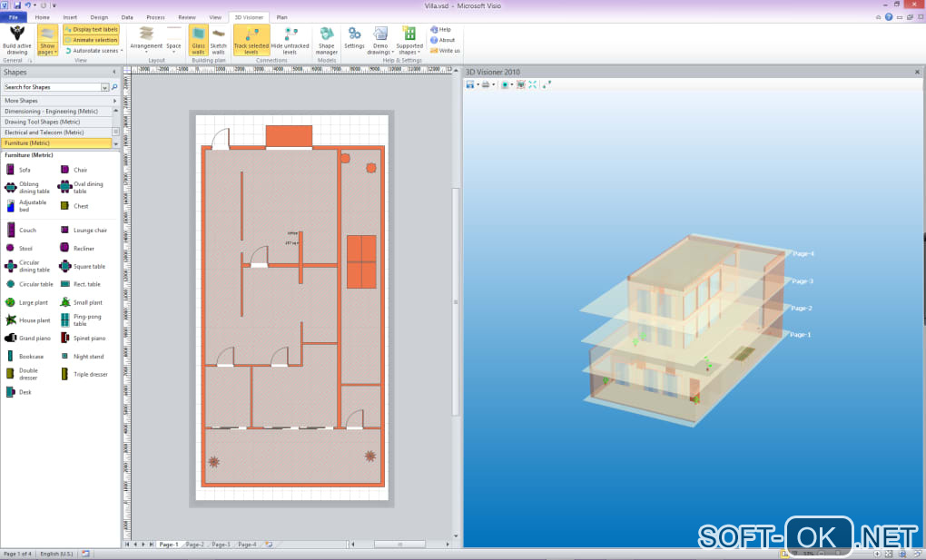Click the Sketch walls icon
This screenshot has height=560, width=926.
click(x=219, y=34)
